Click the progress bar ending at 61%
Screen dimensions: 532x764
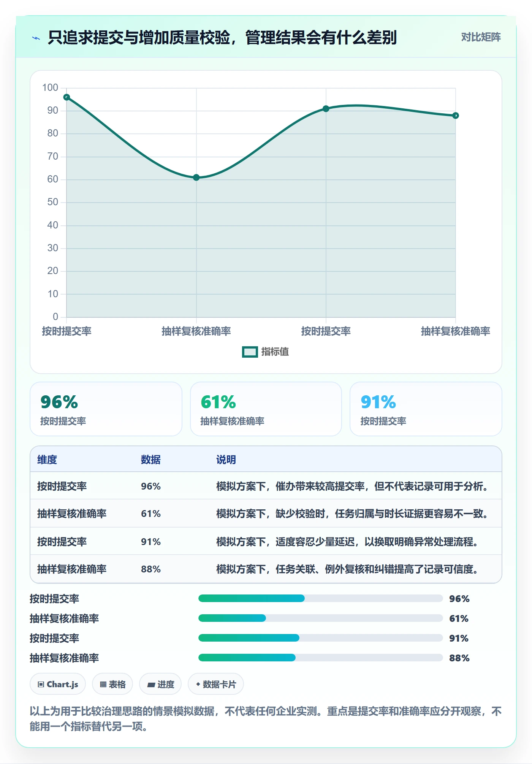[320, 618]
